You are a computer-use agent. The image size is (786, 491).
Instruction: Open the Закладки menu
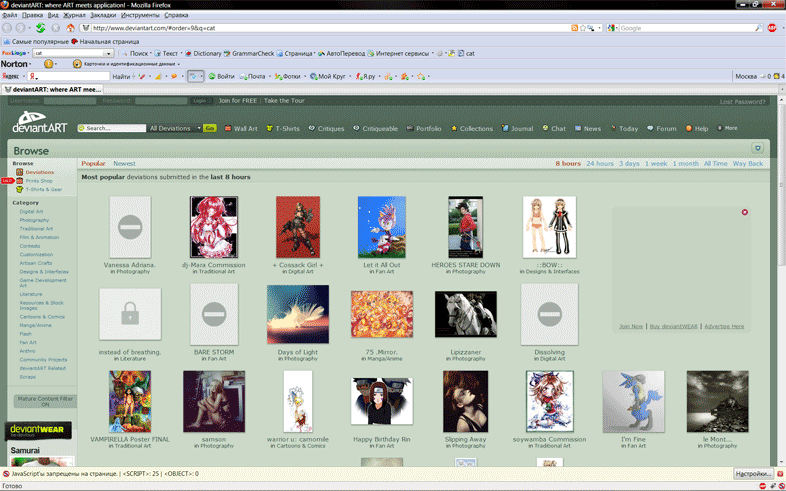tap(102, 15)
